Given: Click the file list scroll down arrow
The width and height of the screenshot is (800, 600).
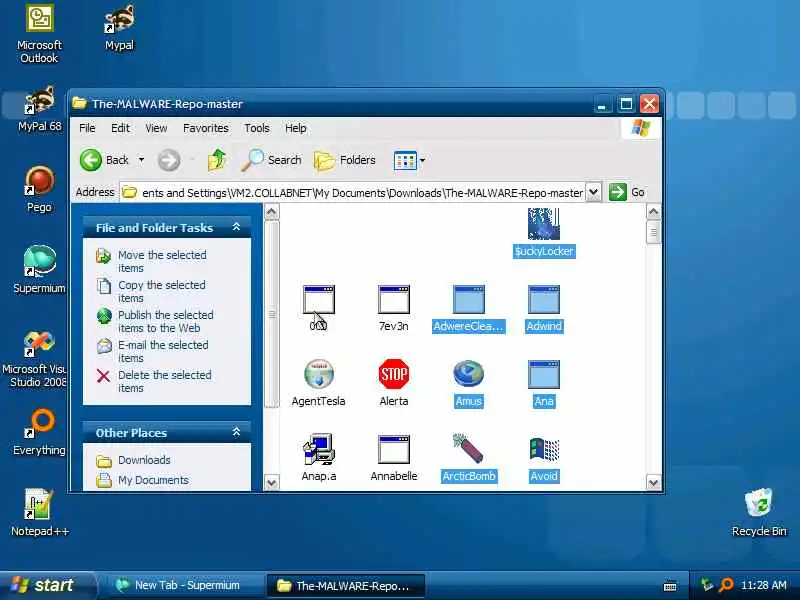Looking at the screenshot, I should click(654, 482).
